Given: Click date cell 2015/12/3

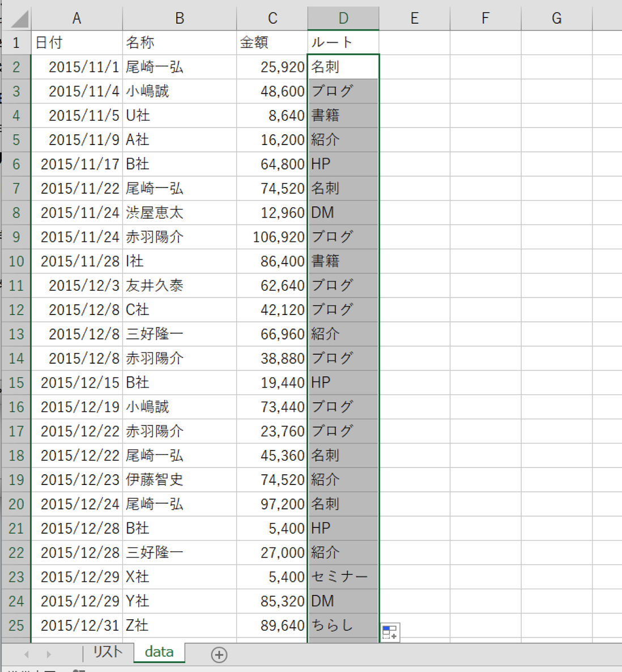Looking at the screenshot, I should click(76, 286).
